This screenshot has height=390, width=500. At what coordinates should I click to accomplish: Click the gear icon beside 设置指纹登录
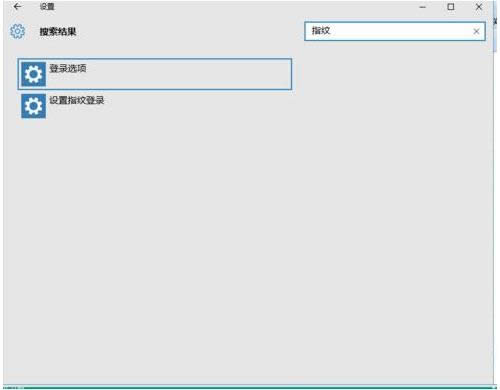pos(33,106)
